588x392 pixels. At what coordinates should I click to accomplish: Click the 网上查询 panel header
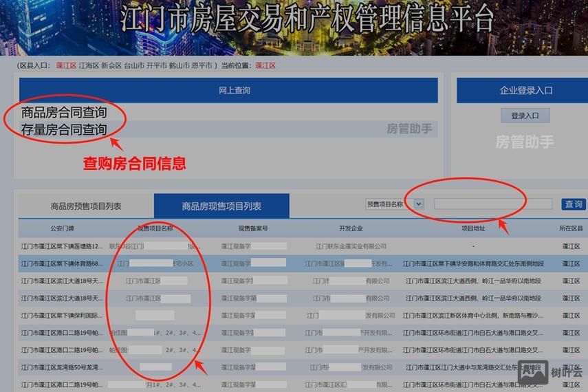click(228, 90)
